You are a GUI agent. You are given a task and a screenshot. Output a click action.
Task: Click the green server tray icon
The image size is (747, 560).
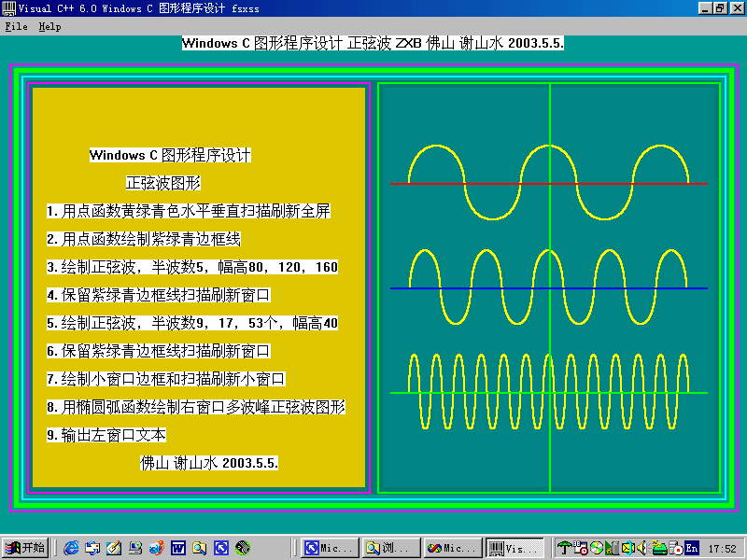click(613, 548)
